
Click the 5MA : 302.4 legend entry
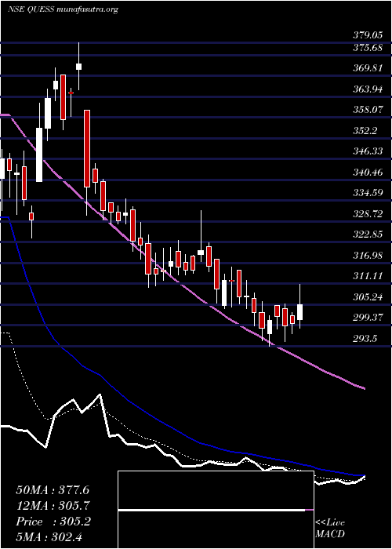(49, 536)
